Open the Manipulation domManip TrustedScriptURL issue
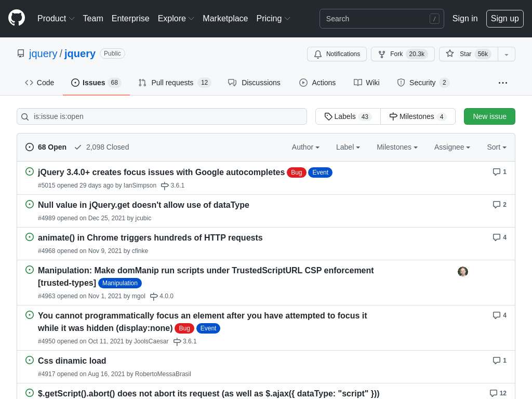Viewport: 532px width, 399px height. point(206,276)
